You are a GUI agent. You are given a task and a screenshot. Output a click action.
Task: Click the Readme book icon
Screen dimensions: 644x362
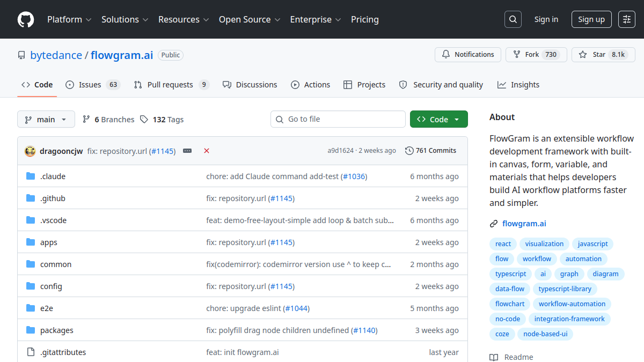(x=494, y=357)
